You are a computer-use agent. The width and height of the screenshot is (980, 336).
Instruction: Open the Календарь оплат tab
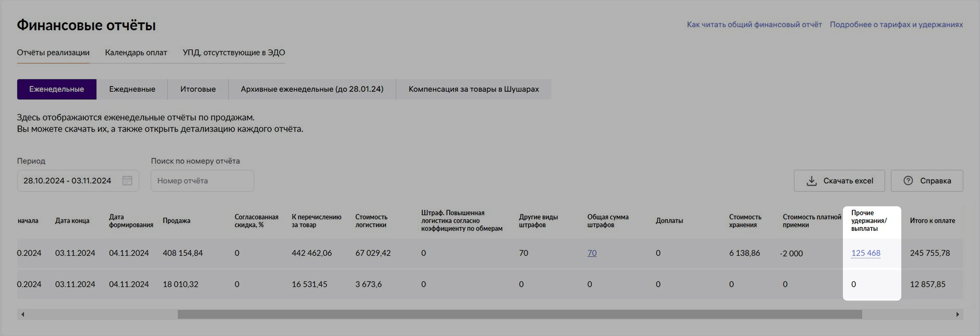136,52
